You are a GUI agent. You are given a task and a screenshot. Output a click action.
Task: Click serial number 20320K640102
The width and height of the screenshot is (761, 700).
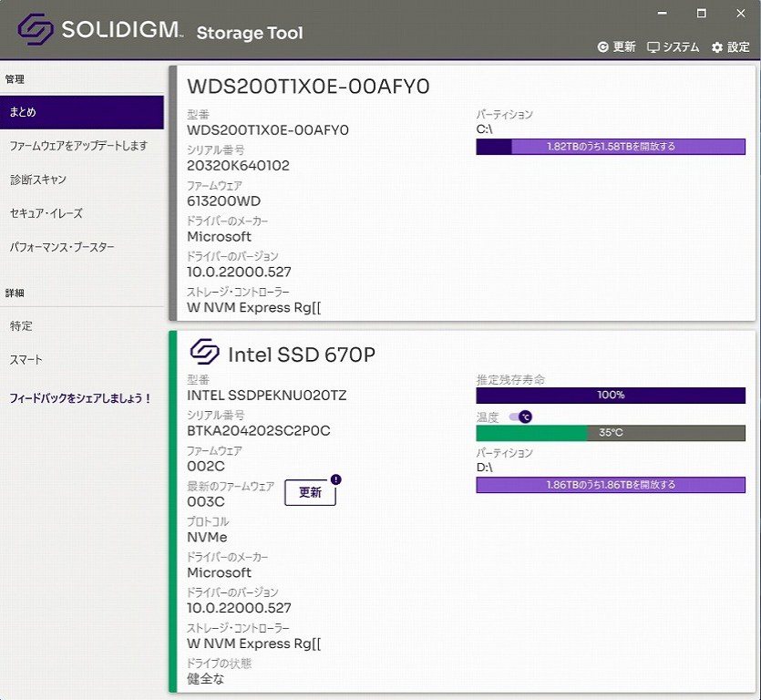click(x=238, y=166)
